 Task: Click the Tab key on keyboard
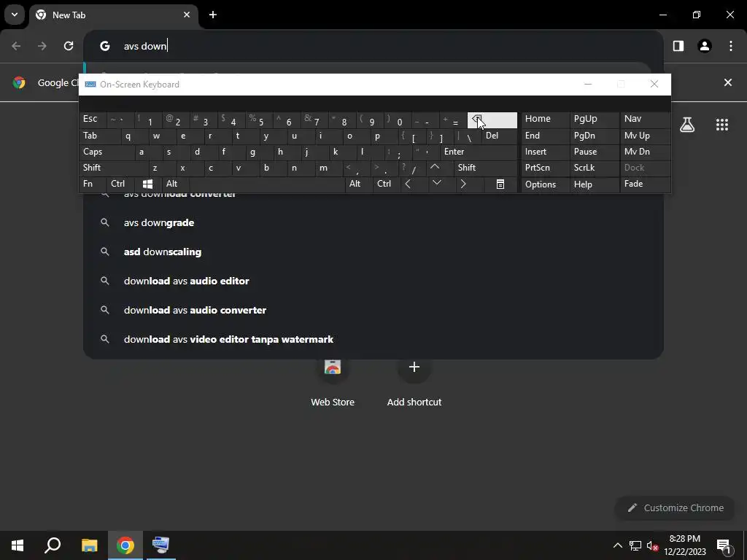[99, 136]
